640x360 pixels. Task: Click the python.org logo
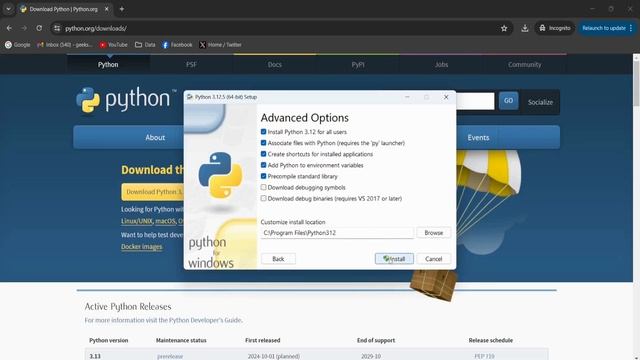[x=126, y=99]
